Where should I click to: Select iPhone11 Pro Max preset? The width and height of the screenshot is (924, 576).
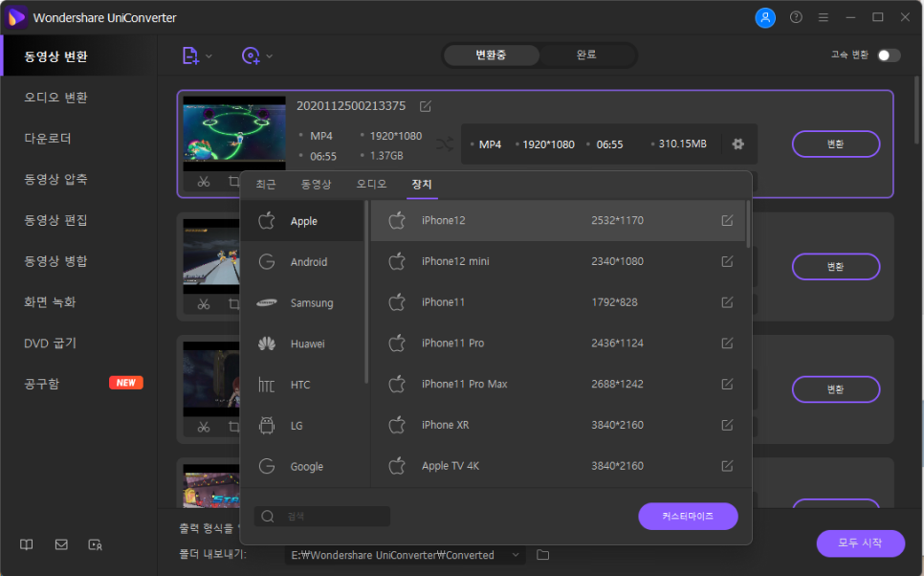coord(558,384)
